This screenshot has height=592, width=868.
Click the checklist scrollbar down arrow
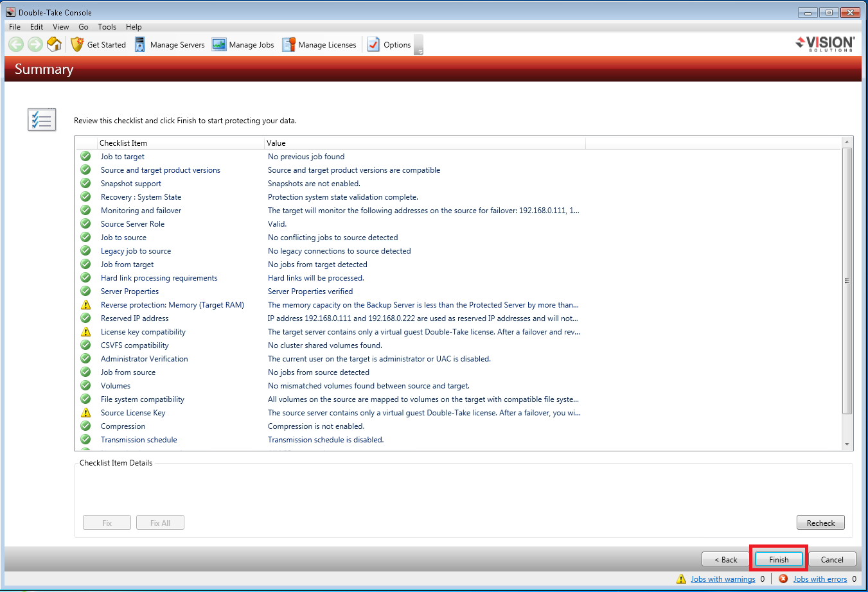[847, 444]
